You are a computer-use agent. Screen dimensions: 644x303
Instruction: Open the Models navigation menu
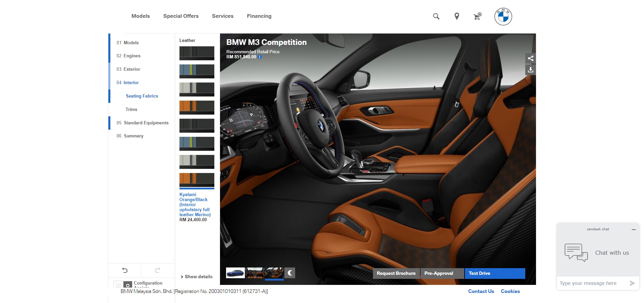(x=141, y=16)
